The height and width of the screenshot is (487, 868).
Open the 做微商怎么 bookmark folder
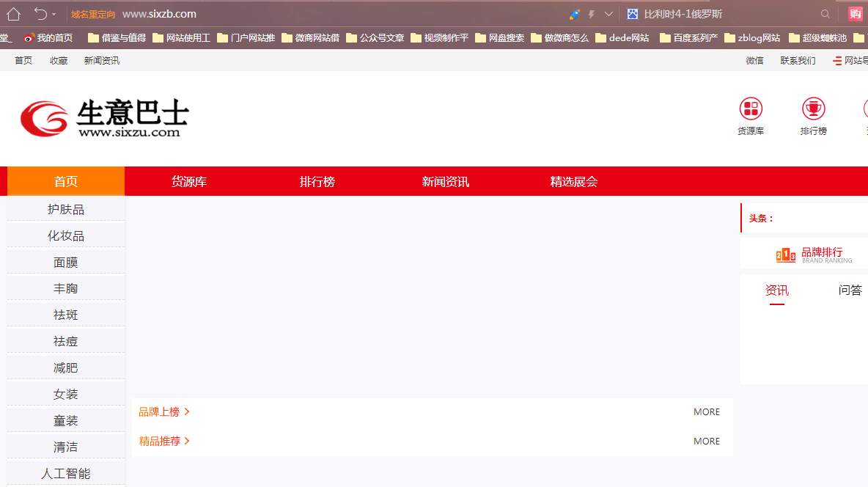click(x=559, y=37)
